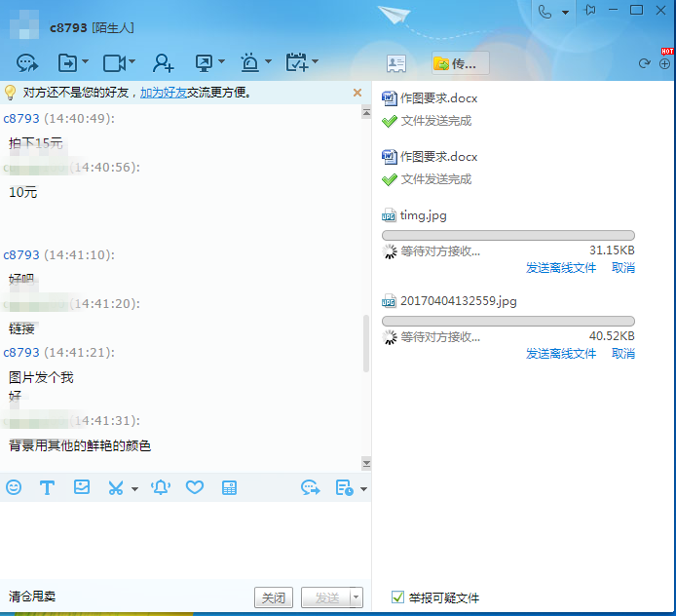Screen dimensions: 676x616
Task: Click the font settings T icon
Action: (47, 487)
